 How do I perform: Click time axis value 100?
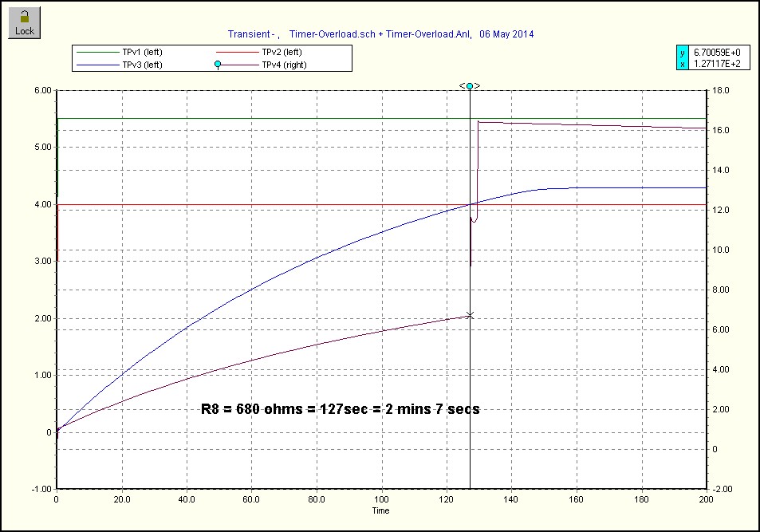381,499
